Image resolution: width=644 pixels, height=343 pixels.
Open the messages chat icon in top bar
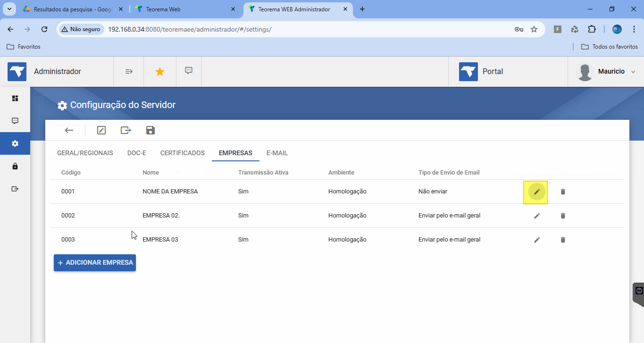(189, 71)
